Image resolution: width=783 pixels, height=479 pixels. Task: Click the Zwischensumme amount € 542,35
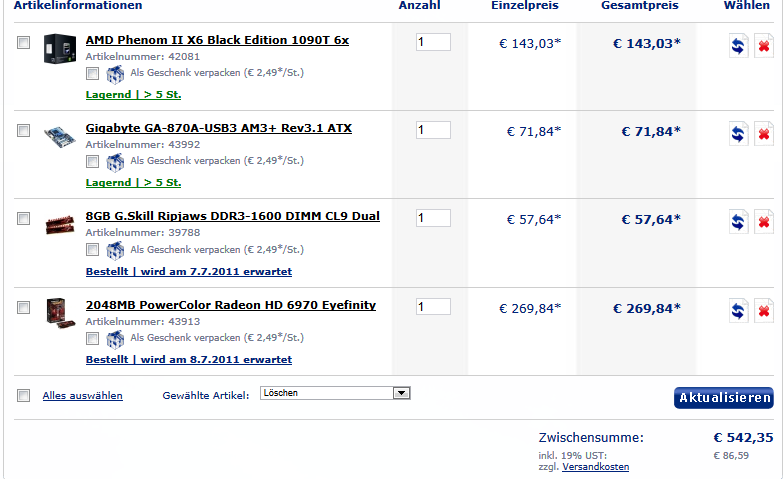(743, 438)
